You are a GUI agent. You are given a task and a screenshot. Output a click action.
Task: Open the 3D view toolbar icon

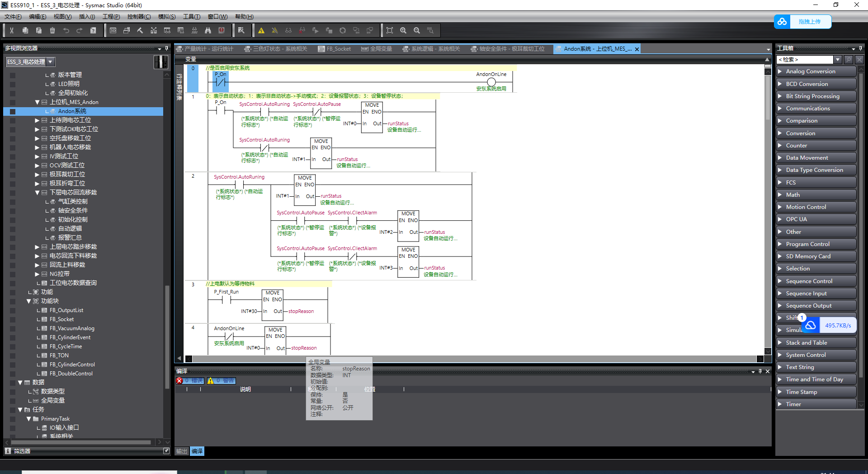[113, 30]
